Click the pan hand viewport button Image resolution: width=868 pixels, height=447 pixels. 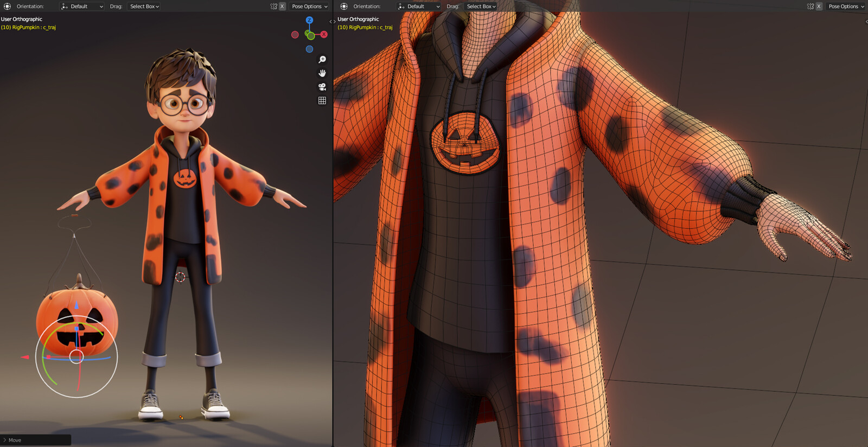[x=322, y=73]
